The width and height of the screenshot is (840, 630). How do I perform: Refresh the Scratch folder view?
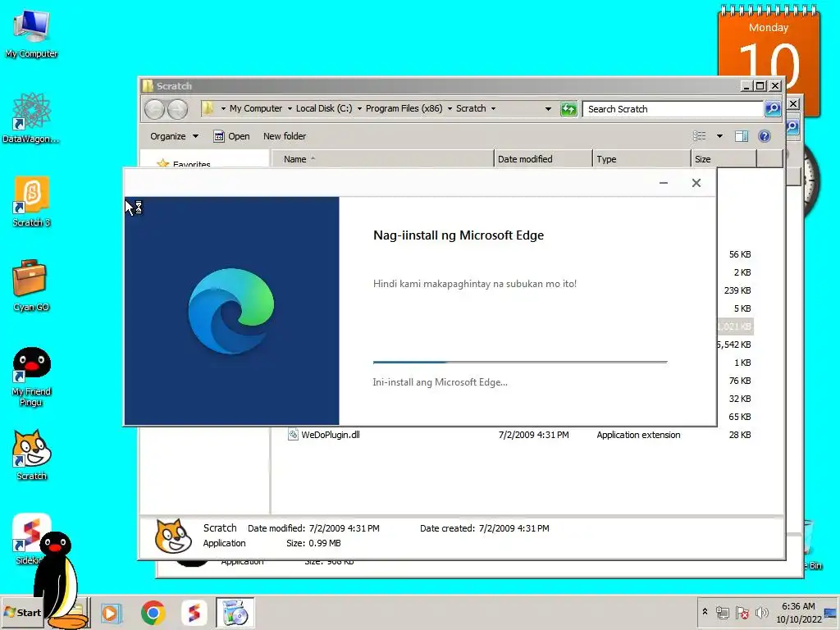pyautogui.click(x=568, y=109)
